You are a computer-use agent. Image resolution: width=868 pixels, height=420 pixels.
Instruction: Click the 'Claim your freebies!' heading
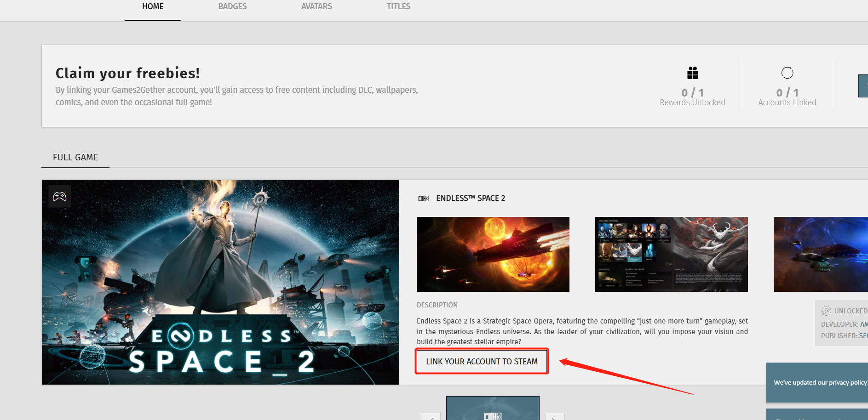pyautogui.click(x=127, y=73)
